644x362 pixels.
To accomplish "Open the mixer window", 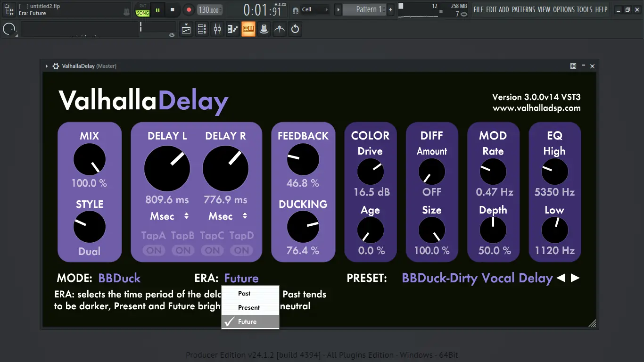I will (217, 29).
